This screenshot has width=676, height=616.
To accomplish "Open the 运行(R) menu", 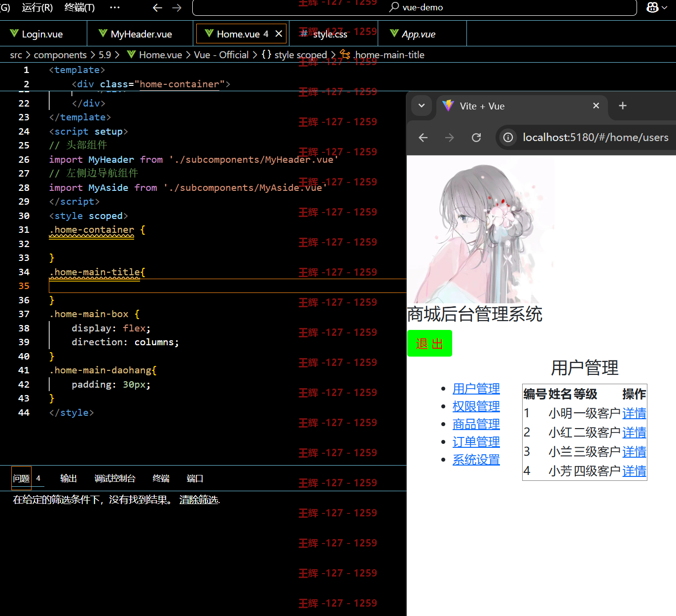I will click(x=37, y=7).
